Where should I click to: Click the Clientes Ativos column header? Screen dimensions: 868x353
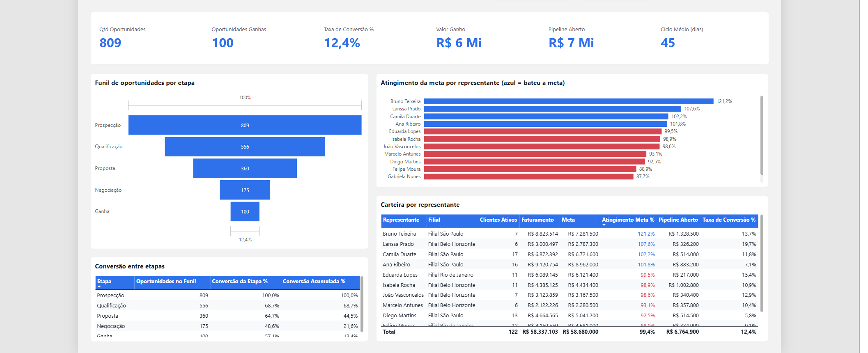pyautogui.click(x=498, y=220)
